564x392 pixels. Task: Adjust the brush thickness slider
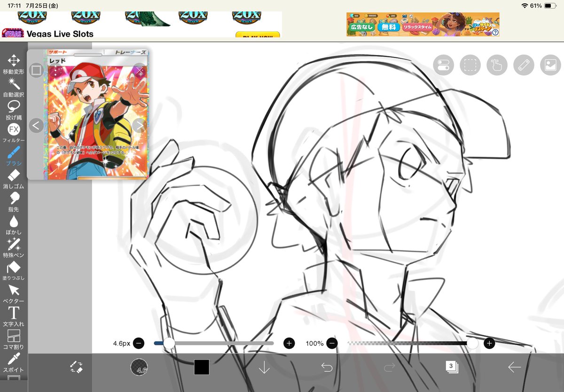click(x=214, y=344)
